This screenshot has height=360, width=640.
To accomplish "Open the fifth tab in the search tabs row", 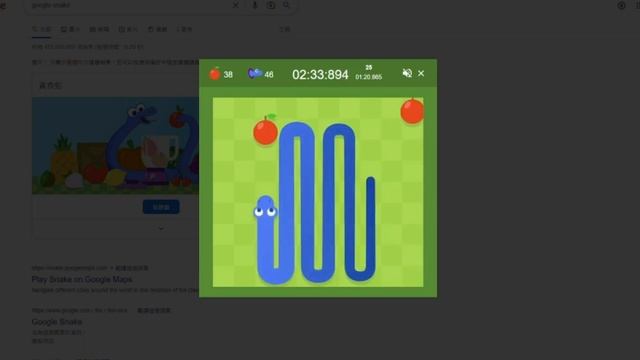I will 157,29.
